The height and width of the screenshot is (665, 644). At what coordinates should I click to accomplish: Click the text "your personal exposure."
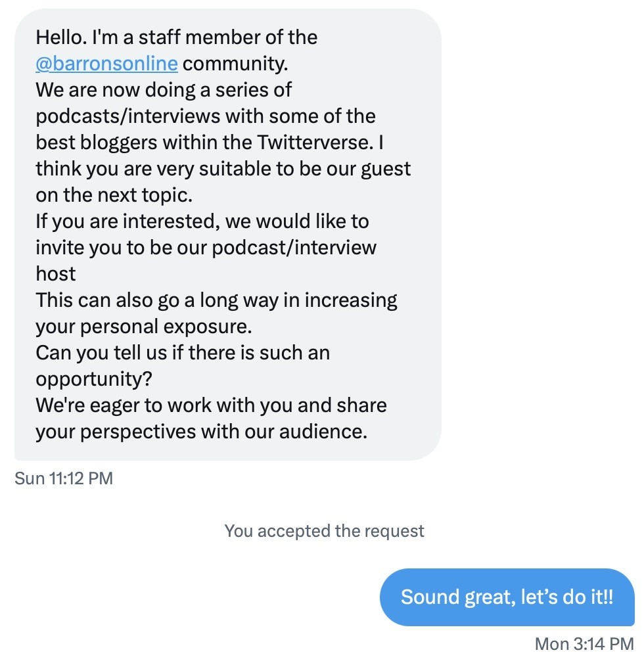144,327
